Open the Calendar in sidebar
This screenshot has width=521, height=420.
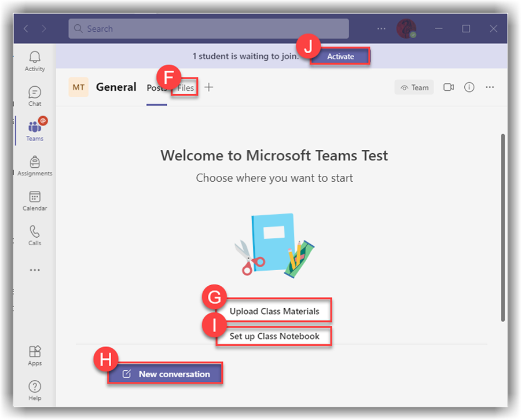tap(35, 200)
